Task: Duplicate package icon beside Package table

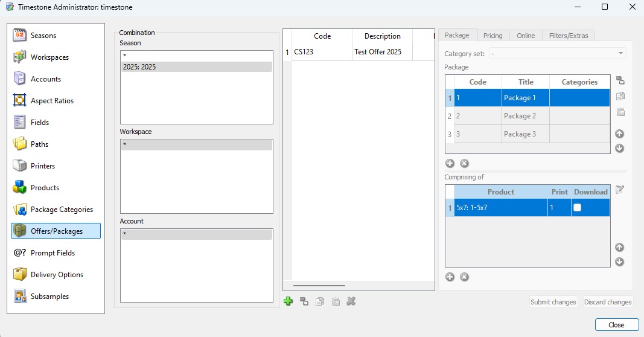Action: (x=620, y=80)
